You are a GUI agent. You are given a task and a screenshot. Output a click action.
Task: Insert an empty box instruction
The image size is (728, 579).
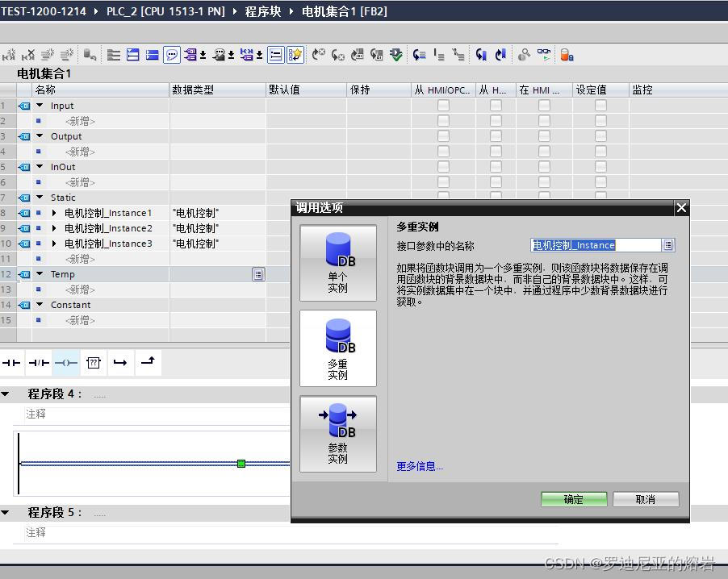(x=94, y=363)
